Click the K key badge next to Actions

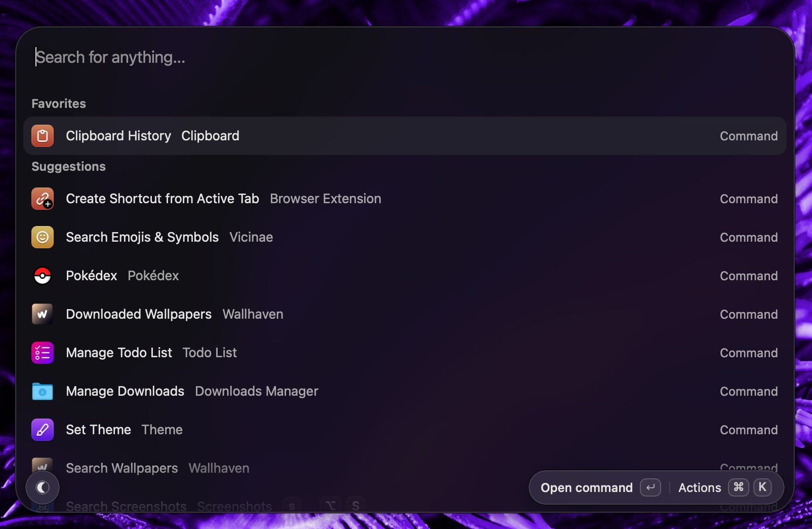click(x=762, y=487)
